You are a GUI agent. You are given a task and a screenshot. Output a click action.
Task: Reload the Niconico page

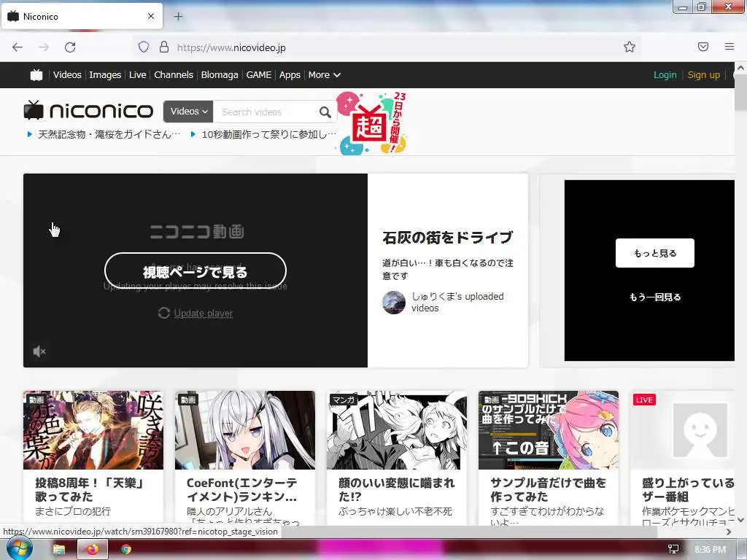tap(70, 47)
